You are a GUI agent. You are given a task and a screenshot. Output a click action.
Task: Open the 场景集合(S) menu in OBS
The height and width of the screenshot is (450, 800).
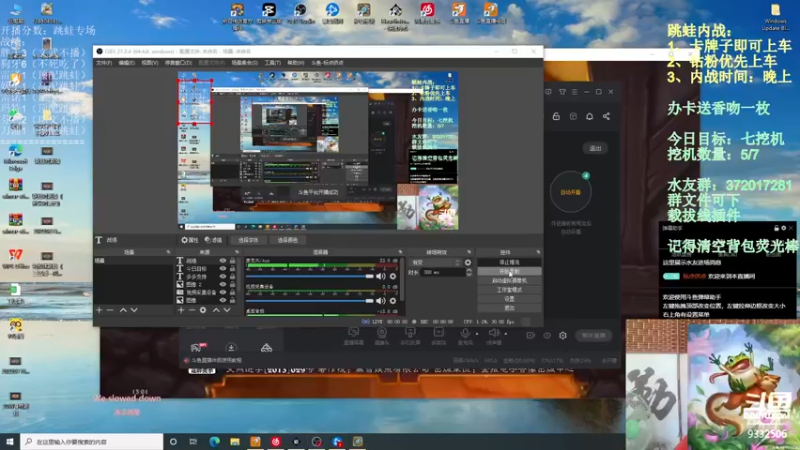coord(244,63)
